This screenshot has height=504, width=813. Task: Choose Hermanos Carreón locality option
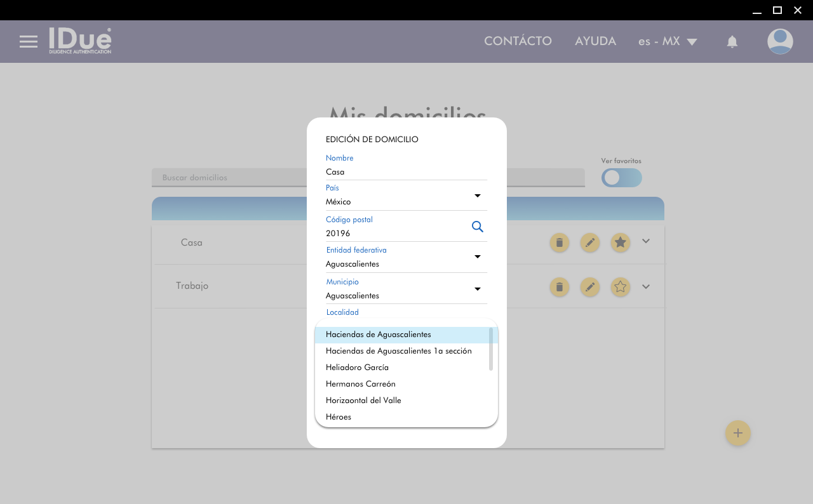coord(360,384)
